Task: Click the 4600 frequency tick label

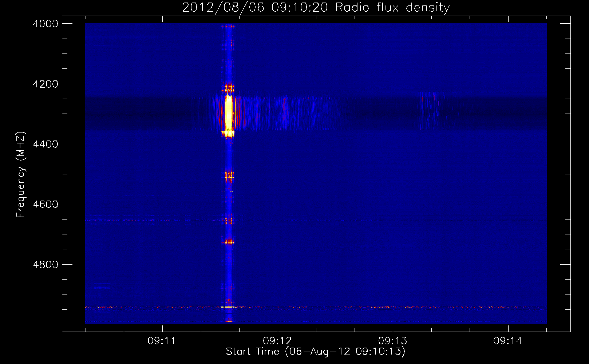Action: (46, 204)
